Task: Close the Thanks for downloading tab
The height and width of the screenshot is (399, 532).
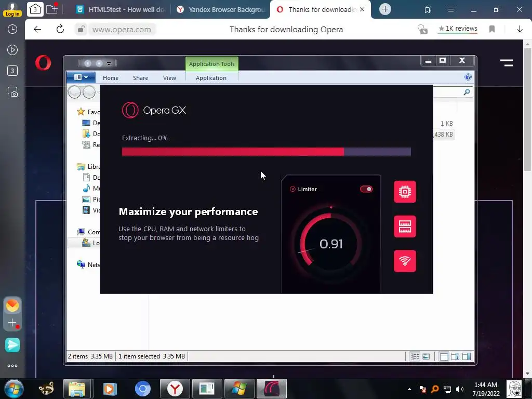Action: tap(362, 9)
